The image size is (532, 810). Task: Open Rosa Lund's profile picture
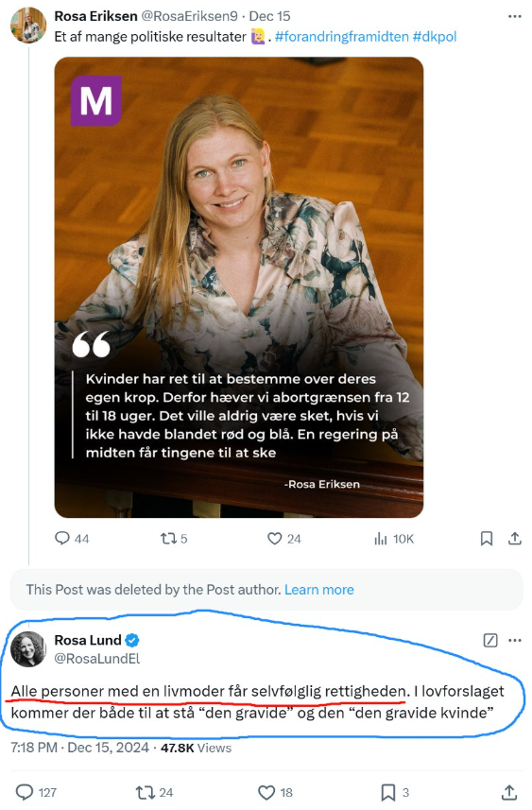(x=28, y=648)
